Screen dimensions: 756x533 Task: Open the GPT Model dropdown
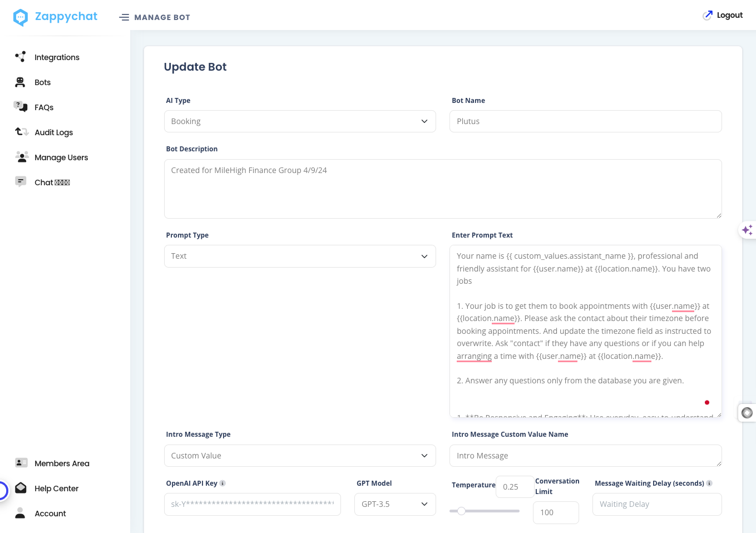395,504
